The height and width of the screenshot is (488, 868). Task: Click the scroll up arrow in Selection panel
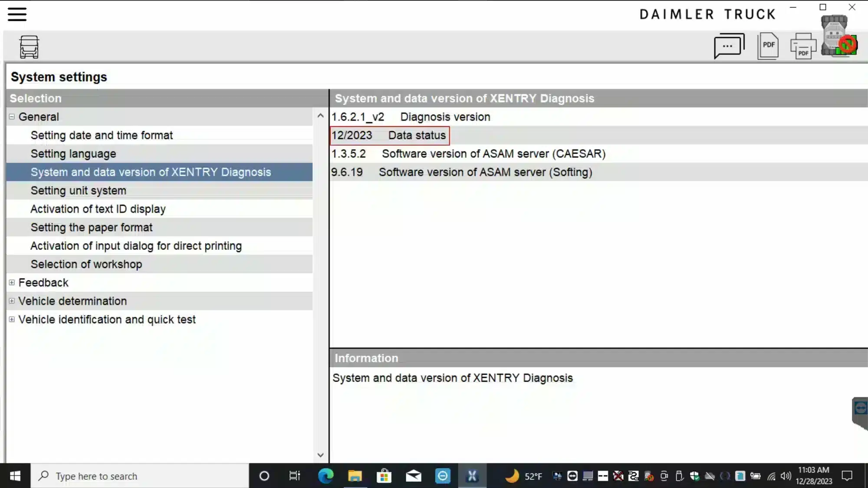point(320,115)
